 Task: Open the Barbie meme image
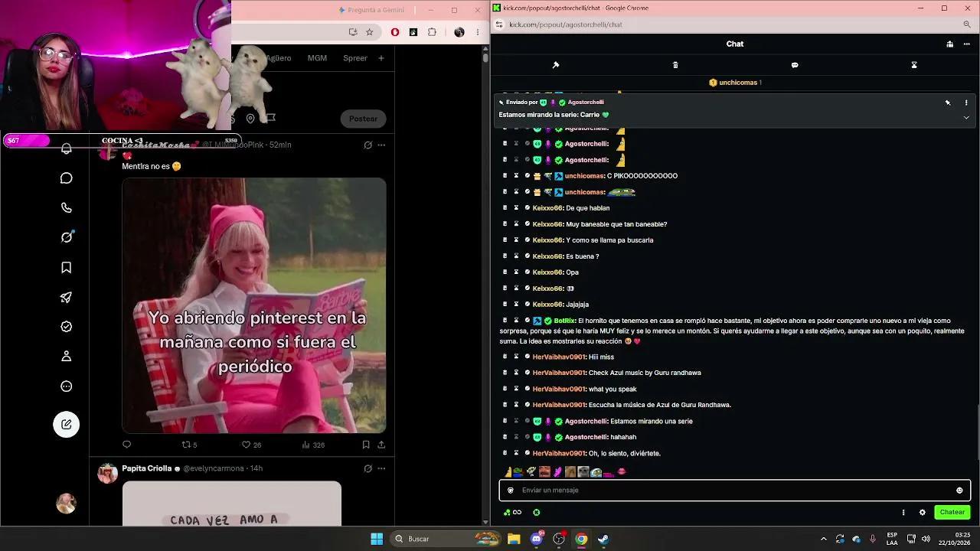pos(254,305)
